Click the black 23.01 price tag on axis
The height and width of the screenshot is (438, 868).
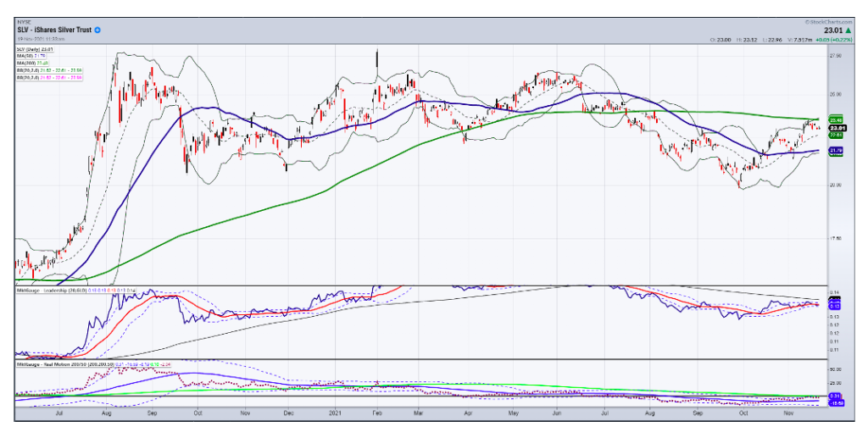point(836,128)
